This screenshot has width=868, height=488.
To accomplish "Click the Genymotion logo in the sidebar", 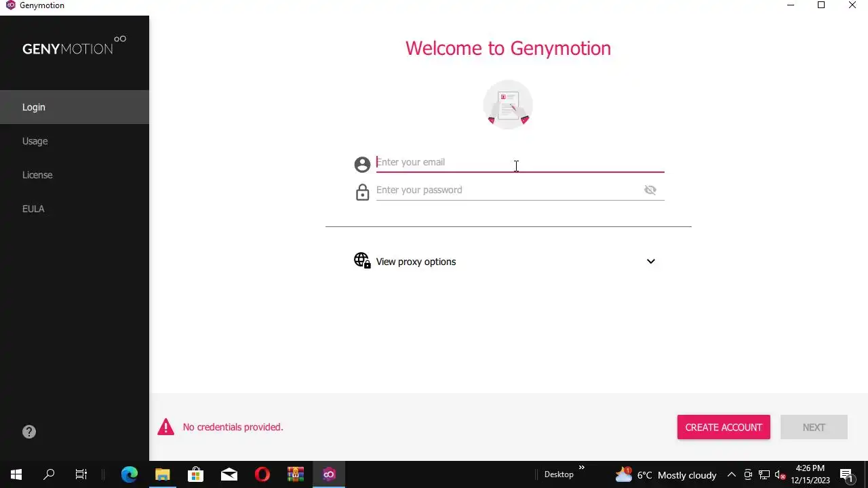I will 74,45.
